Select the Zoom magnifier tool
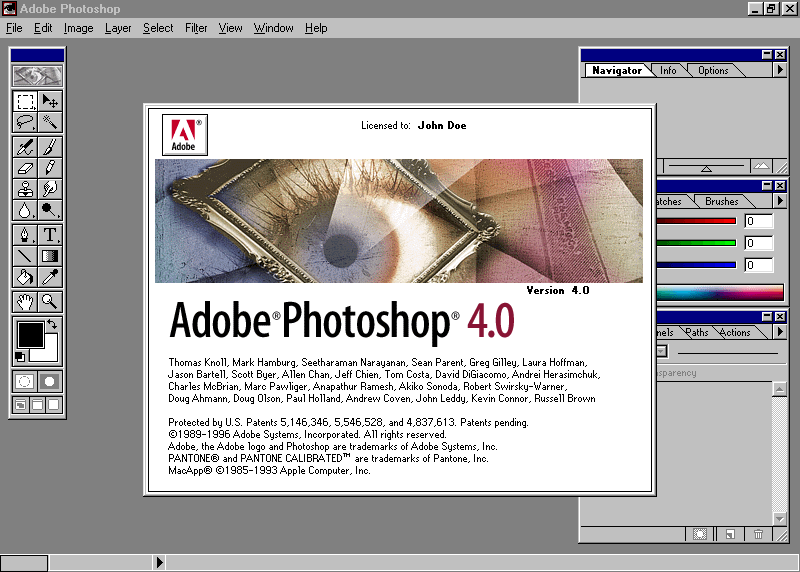Viewport: 800px width, 572px height. point(49,302)
